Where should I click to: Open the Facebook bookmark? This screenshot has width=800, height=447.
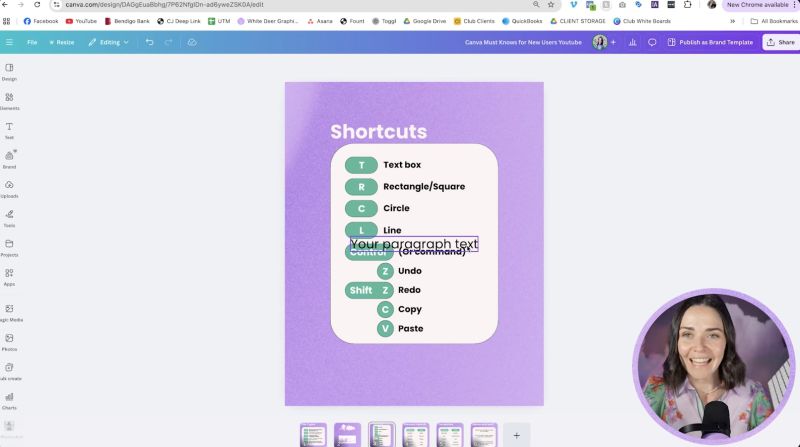point(41,21)
